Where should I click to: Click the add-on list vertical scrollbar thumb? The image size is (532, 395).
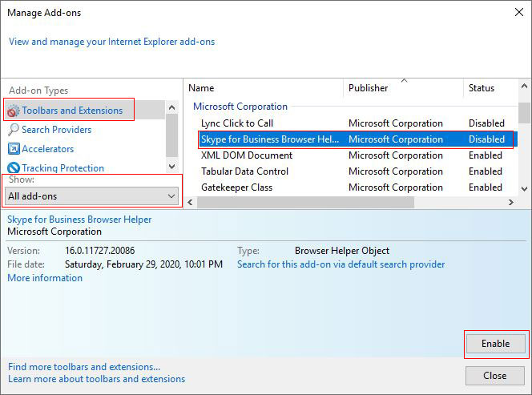524,112
